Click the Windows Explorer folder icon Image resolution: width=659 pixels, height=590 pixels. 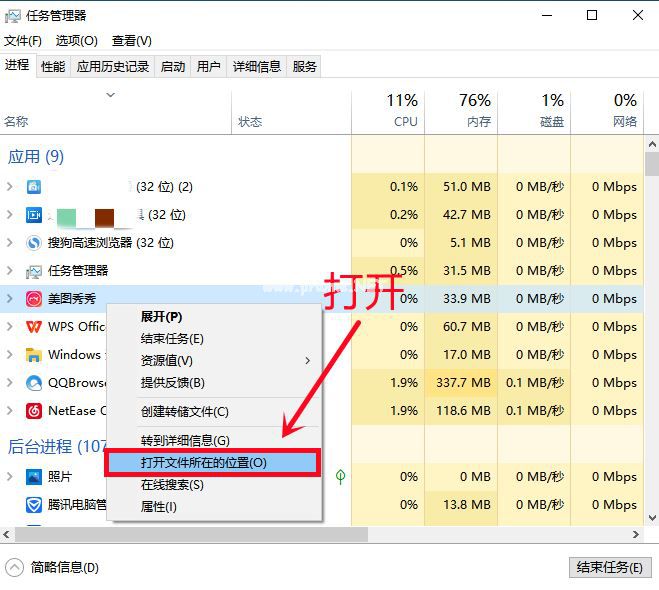tap(34, 355)
